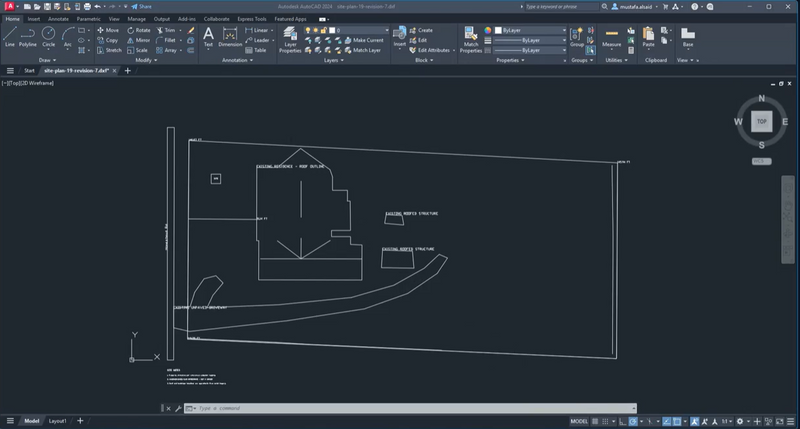Toggle polar tracking in status bar

tap(633, 421)
